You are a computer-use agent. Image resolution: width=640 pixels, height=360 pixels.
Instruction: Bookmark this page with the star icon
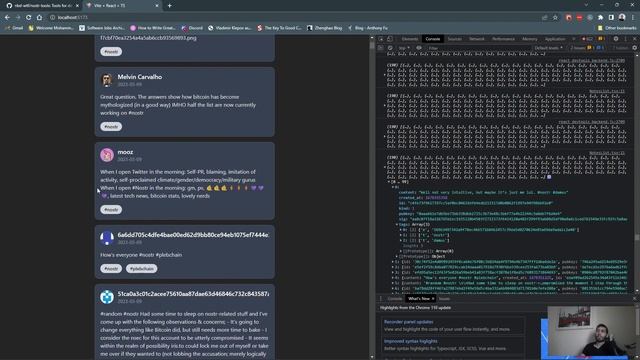555,18
